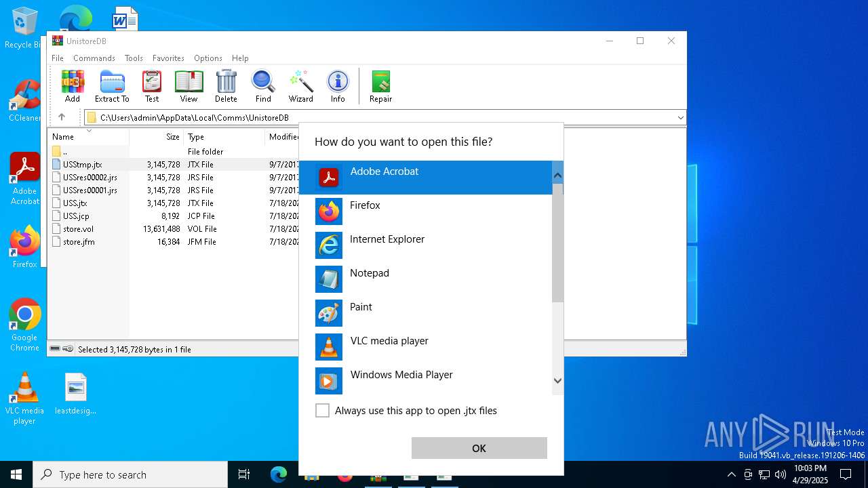Tick Always use this app checkbox

[x=323, y=410]
